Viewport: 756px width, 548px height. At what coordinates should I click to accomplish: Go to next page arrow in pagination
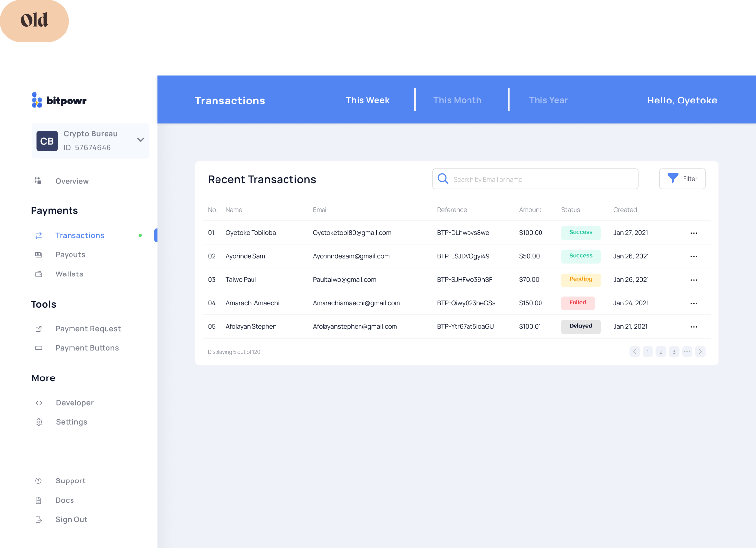click(x=700, y=352)
